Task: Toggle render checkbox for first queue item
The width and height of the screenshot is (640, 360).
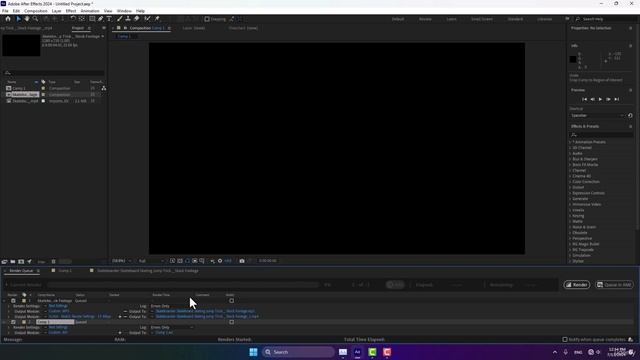Action: [x=13, y=301]
